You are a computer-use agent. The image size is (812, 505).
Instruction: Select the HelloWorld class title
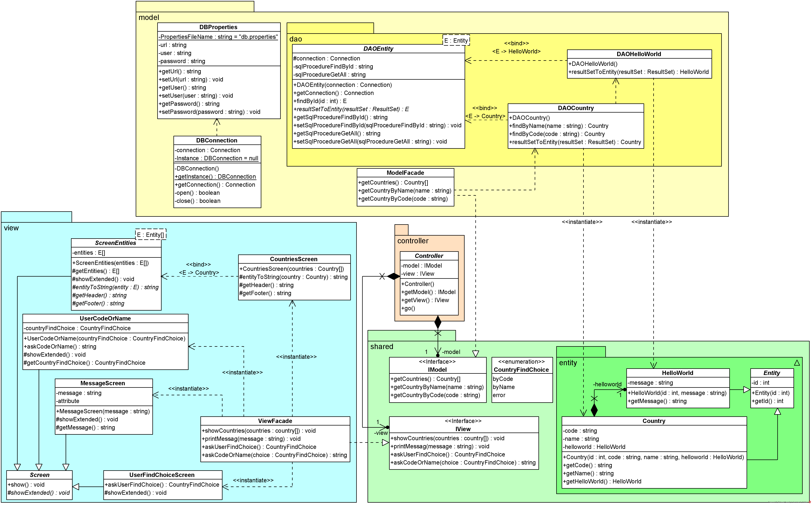tap(678, 373)
